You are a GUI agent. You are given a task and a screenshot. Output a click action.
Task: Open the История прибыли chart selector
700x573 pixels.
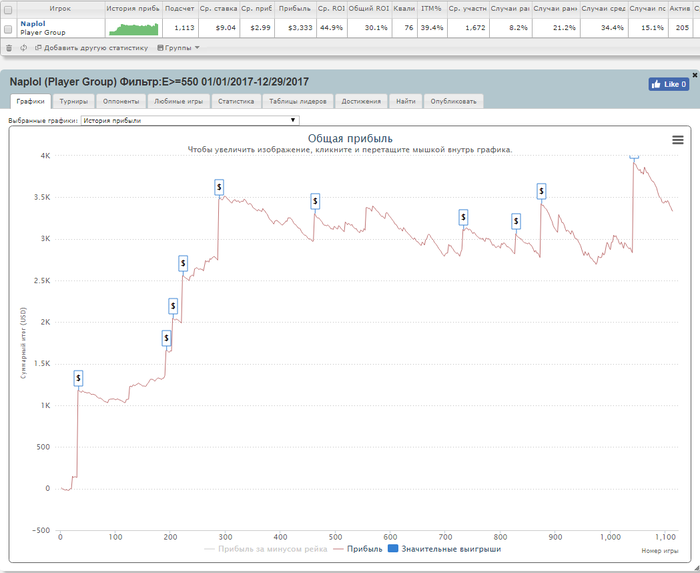click(x=190, y=120)
